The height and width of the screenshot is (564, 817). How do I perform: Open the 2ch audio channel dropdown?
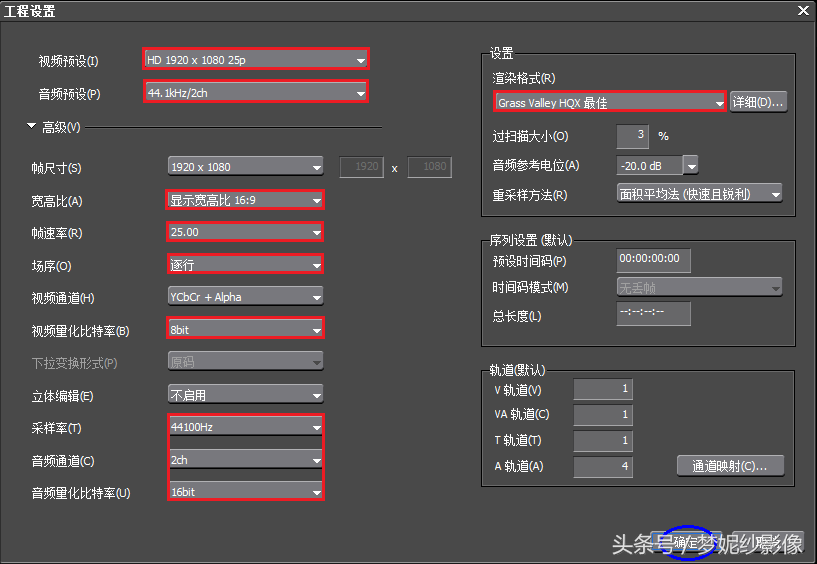pos(245,460)
